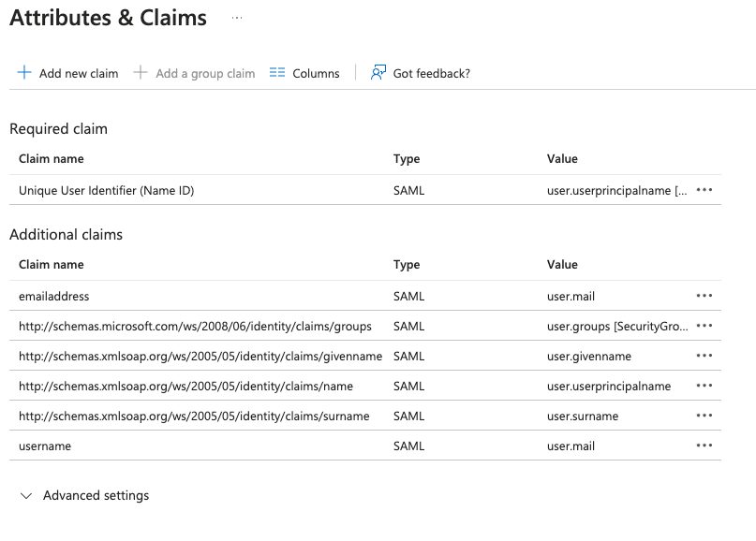The width and height of the screenshot is (756, 541).
Task: Open the identity/claims/groups claim
Action: tap(195, 326)
